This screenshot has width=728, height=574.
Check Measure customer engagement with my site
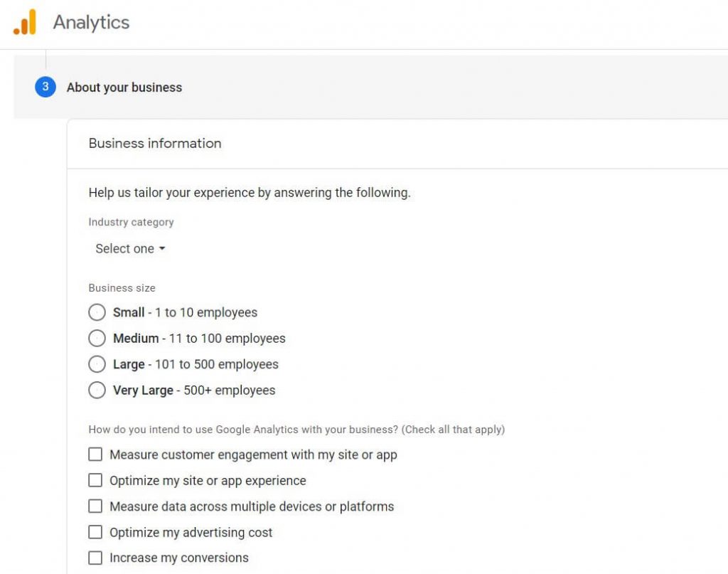(x=95, y=454)
